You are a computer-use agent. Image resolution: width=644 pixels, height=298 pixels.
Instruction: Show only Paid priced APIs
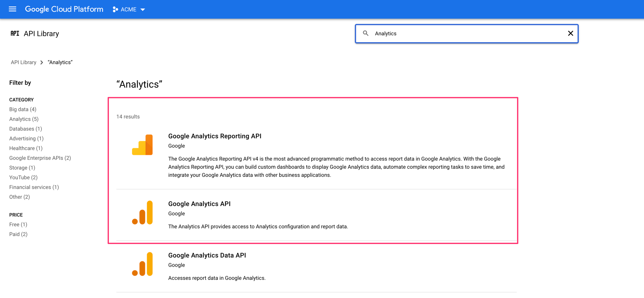click(x=18, y=234)
